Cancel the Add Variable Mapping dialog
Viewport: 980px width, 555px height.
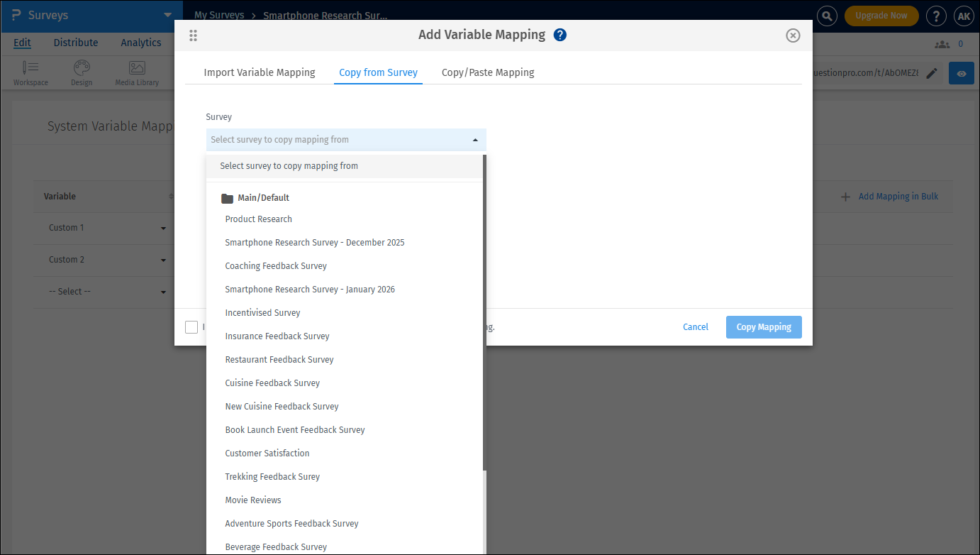point(695,326)
